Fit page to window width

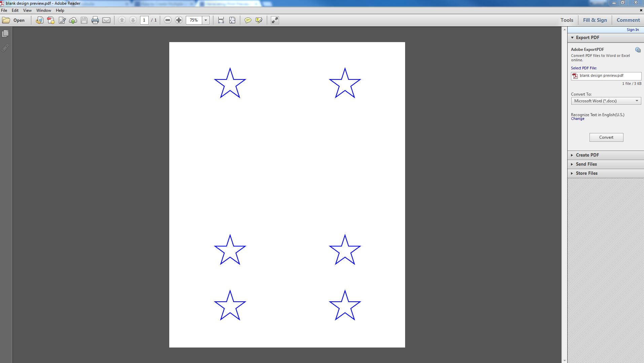click(x=220, y=20)
